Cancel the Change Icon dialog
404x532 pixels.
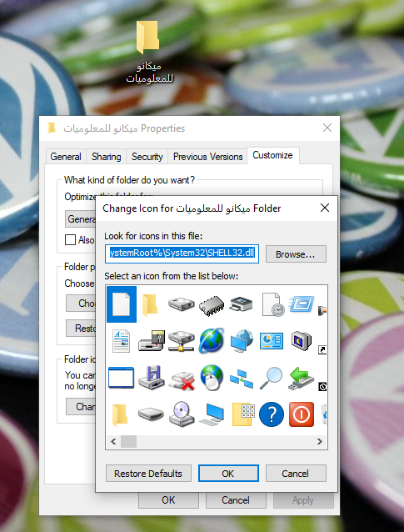(296, 474)
